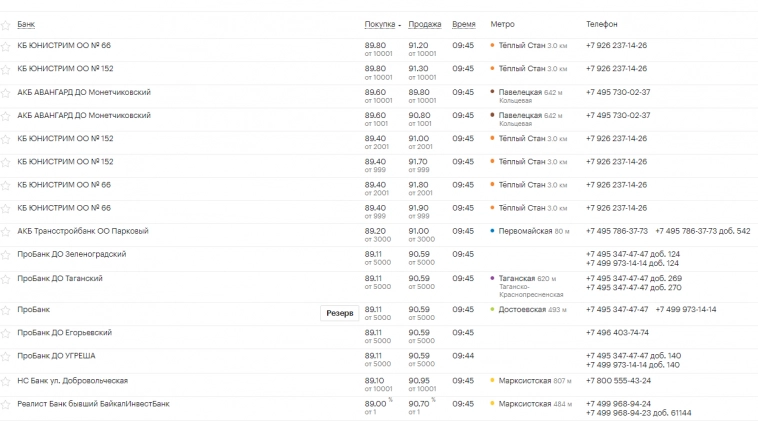The image size is (758, 421).
Task: Star the ПроБанк ДО Зеленоградский row
Action: point(5,255)
